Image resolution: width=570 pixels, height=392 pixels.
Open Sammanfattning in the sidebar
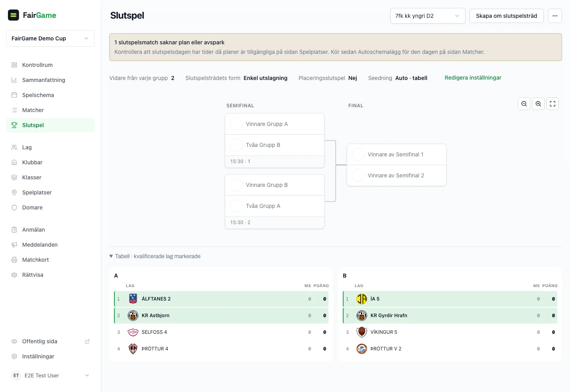point(50,80)
